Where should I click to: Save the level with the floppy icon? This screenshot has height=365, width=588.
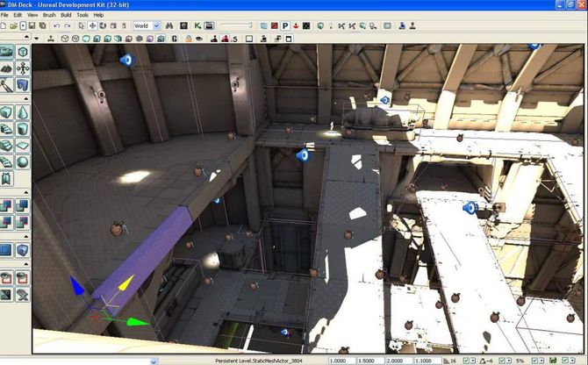click(x=32, y=25)
